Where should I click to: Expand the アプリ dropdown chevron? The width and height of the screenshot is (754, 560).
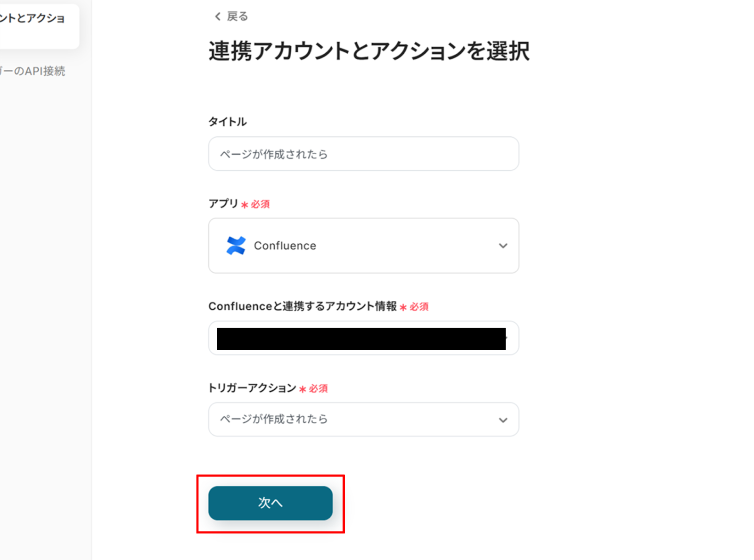click(x=503, y=246)
